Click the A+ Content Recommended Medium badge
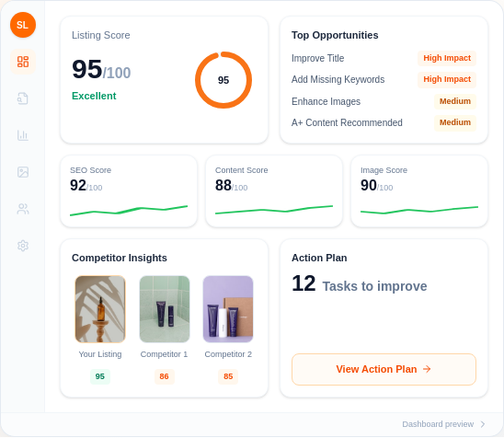 455,122
